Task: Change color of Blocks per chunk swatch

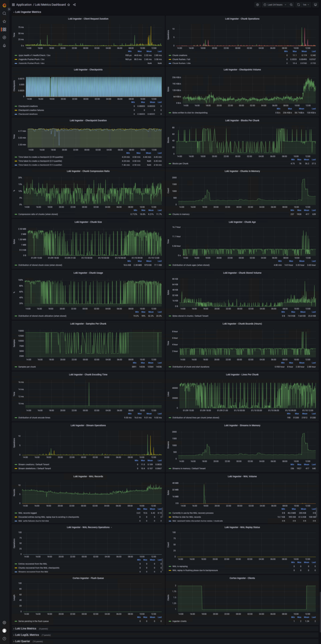Action: point(170,163)
